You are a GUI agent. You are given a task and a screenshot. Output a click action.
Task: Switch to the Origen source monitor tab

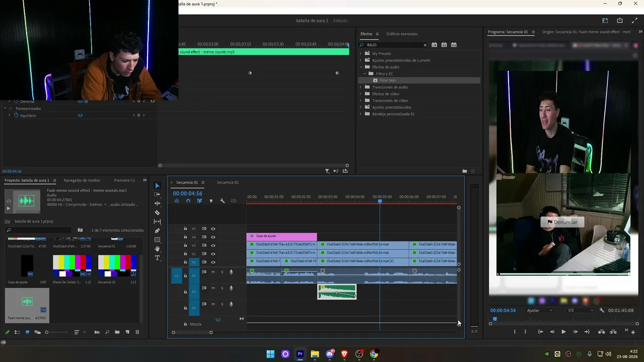click(x=586, y=32)
